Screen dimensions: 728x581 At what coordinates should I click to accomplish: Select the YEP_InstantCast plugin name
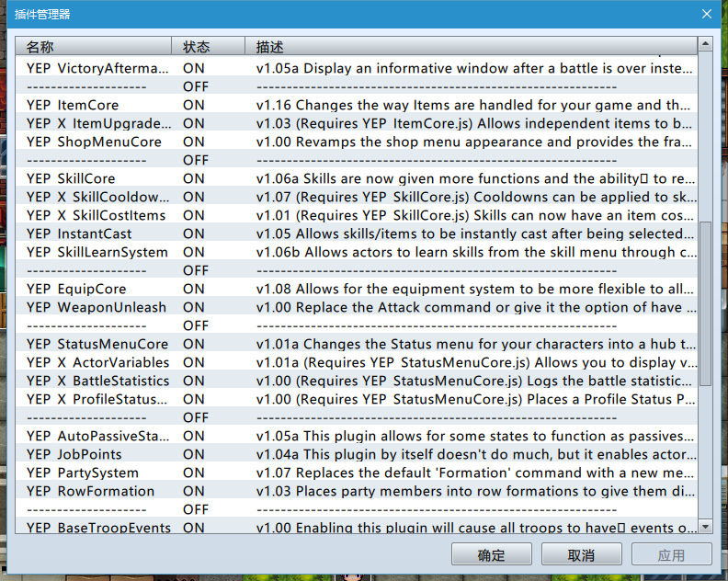point(79,234)
